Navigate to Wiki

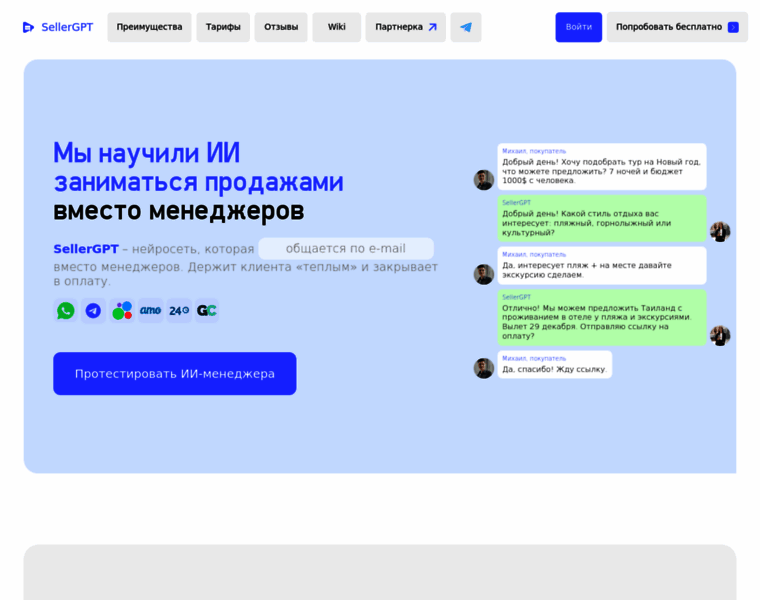pyautogui.click(x=337, y=27)
